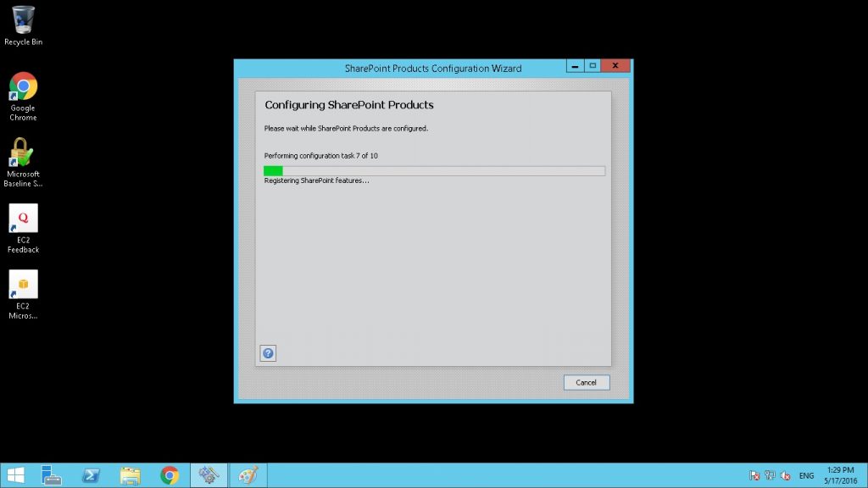
Task: Open Chrome from the taskbar
Action: point(170,475)
